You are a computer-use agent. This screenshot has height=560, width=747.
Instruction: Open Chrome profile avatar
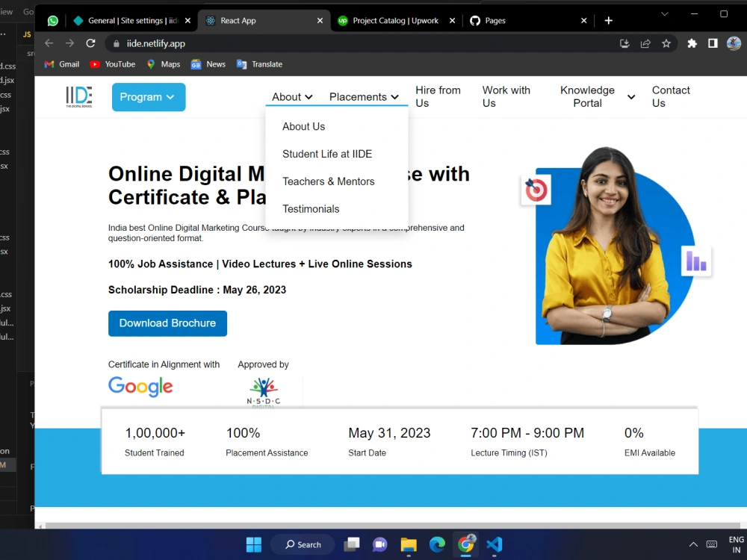coord(734,43)
